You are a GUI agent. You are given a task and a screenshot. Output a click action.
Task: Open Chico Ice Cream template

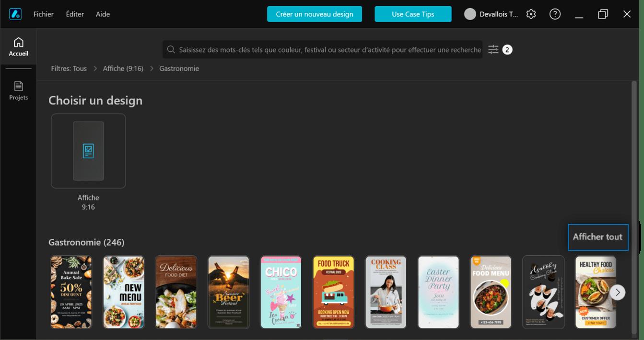281,292
